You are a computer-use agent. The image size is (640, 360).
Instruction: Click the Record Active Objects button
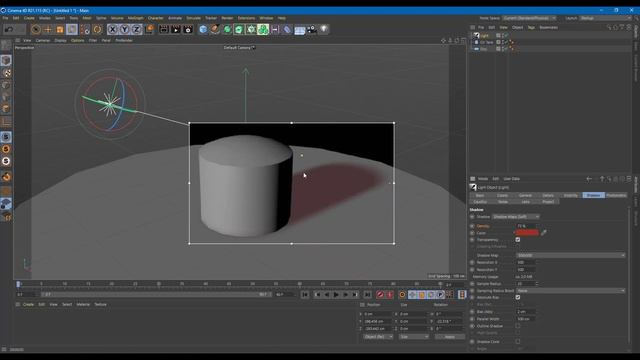coord(380,294)
